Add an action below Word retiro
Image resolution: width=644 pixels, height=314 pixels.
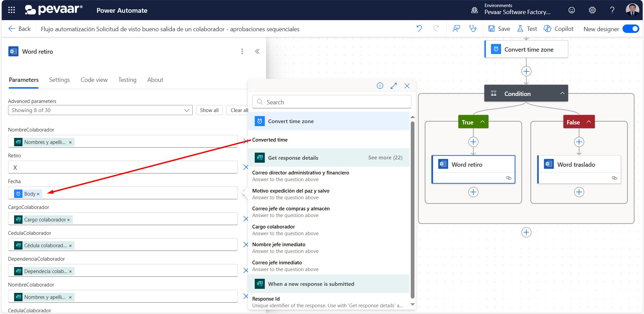click(x=473, y=192)
